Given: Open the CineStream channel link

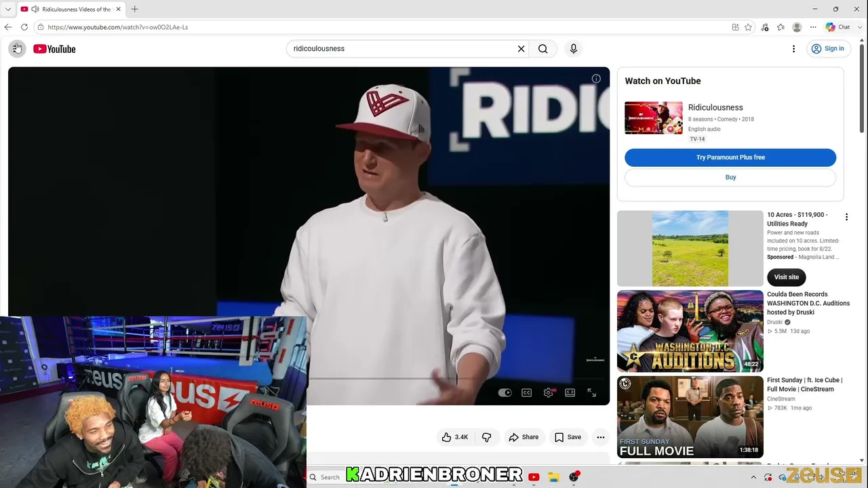Looking at the screenshot, I should pos(781,399).
